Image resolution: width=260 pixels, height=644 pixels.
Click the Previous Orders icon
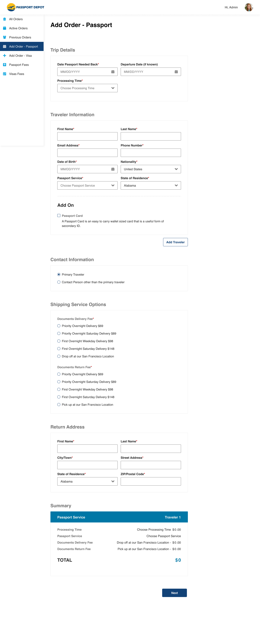(x=5, y=37)
